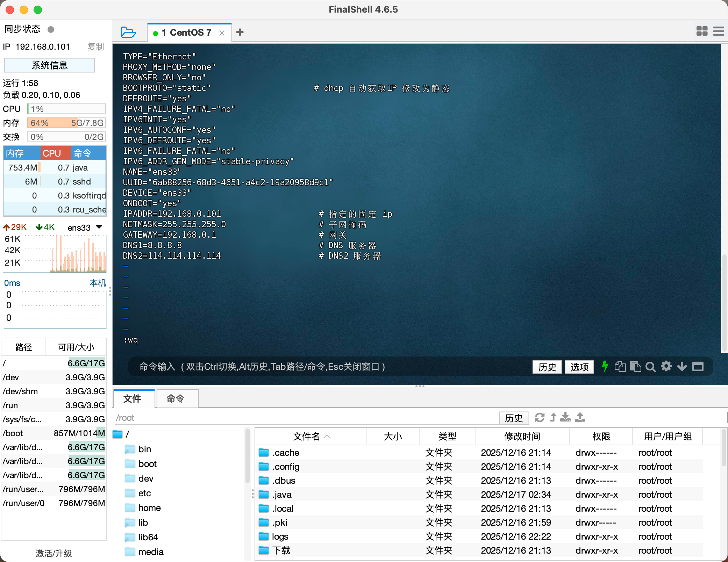Switch to grid layout view icon
728x562 pixels.
[x=702, y=31]
